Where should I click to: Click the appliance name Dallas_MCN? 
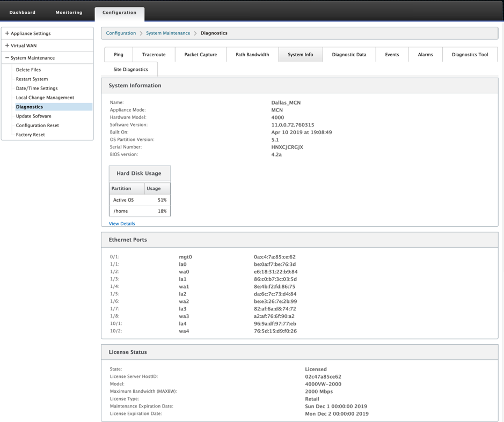[286, 103]
